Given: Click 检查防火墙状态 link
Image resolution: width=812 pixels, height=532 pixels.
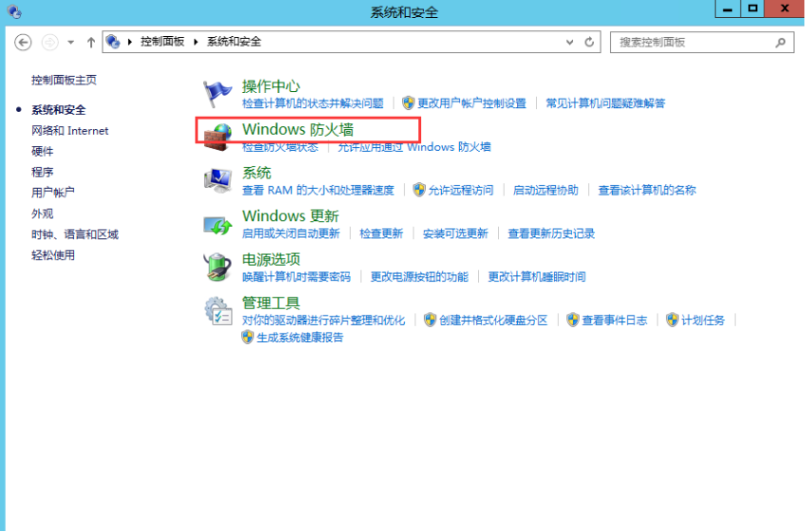Looking at the screenshot, I should pyautogui.click(x=280, y=147).
